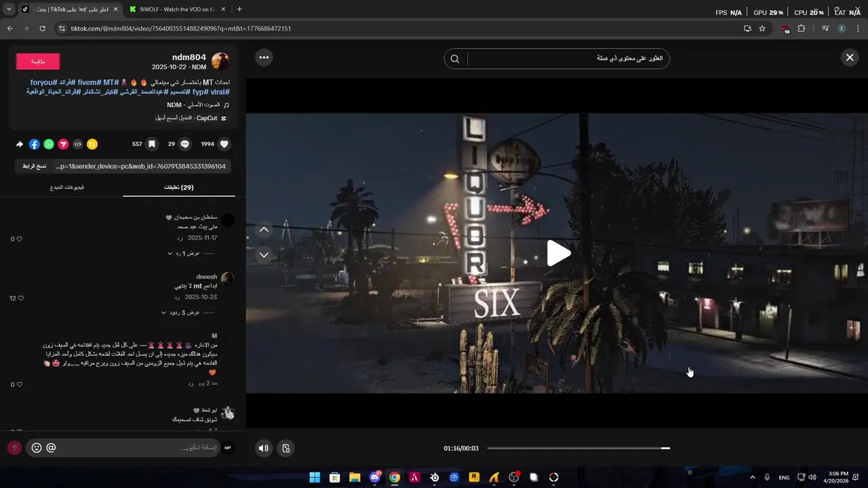Click the search magnifier icon

click(455, 59)
